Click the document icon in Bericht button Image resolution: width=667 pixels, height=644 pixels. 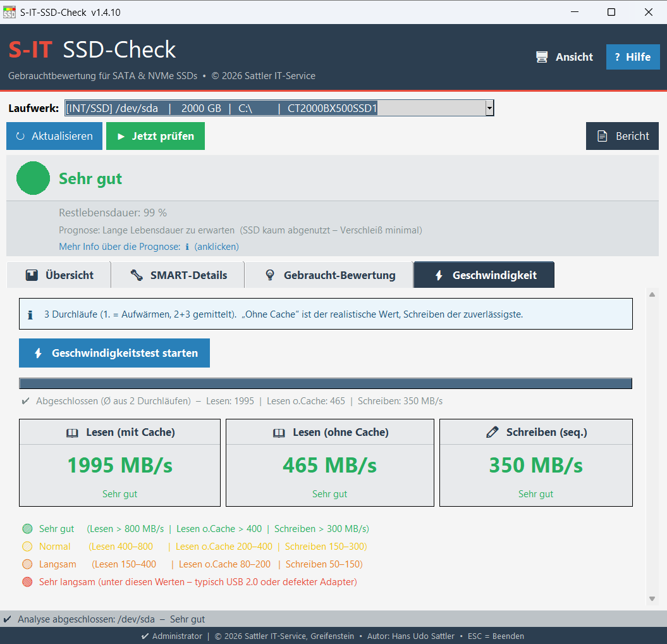pyautogui.click(x=602, y=136)
